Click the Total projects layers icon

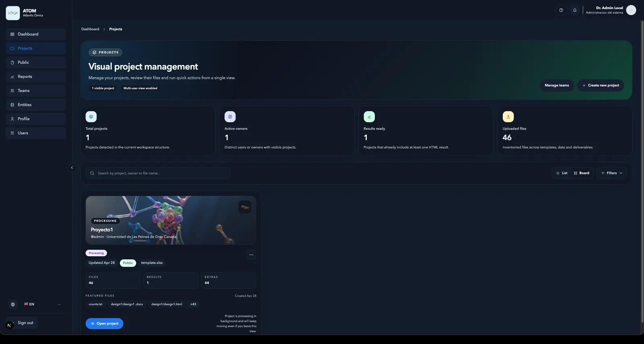coord(91,117)
